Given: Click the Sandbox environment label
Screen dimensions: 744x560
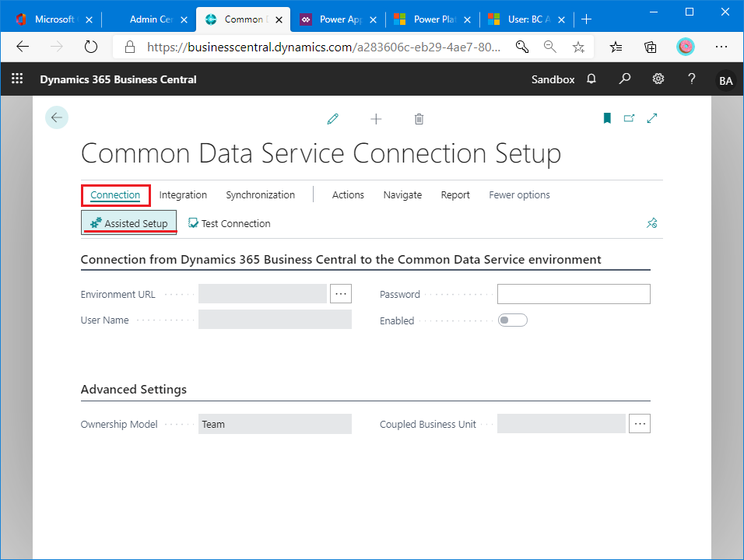Looking at the screenshot, I should tap(553, 79).
